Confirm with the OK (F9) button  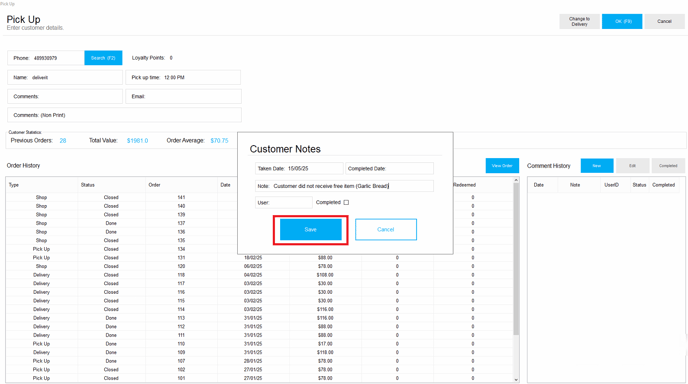pyautogui.click(x=622, y=22)
